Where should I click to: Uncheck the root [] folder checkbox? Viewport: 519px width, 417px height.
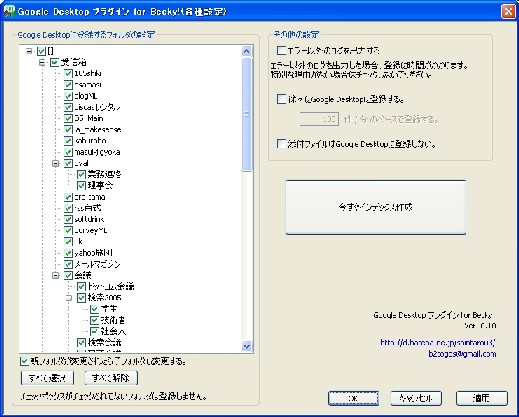coord(41,51)
